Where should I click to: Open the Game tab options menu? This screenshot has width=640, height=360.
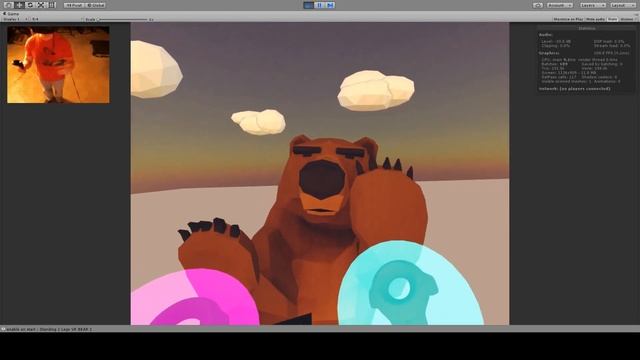[636, 14]
